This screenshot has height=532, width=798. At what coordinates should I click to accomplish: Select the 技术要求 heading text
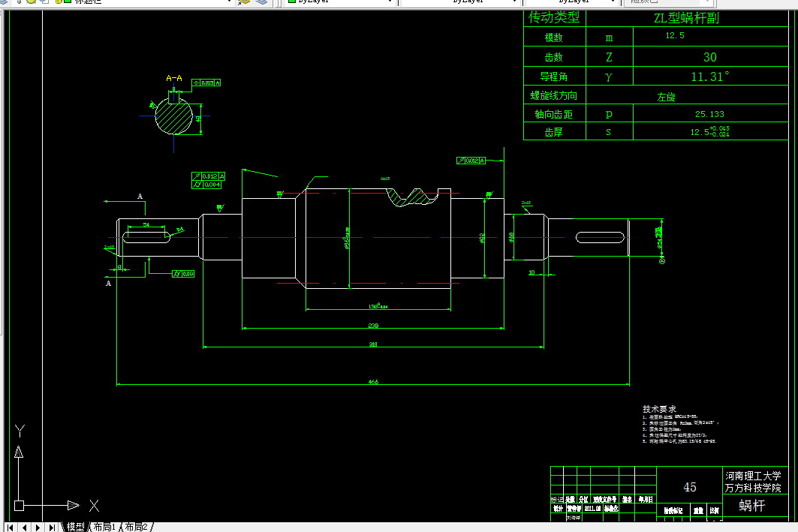pos(659,409)
